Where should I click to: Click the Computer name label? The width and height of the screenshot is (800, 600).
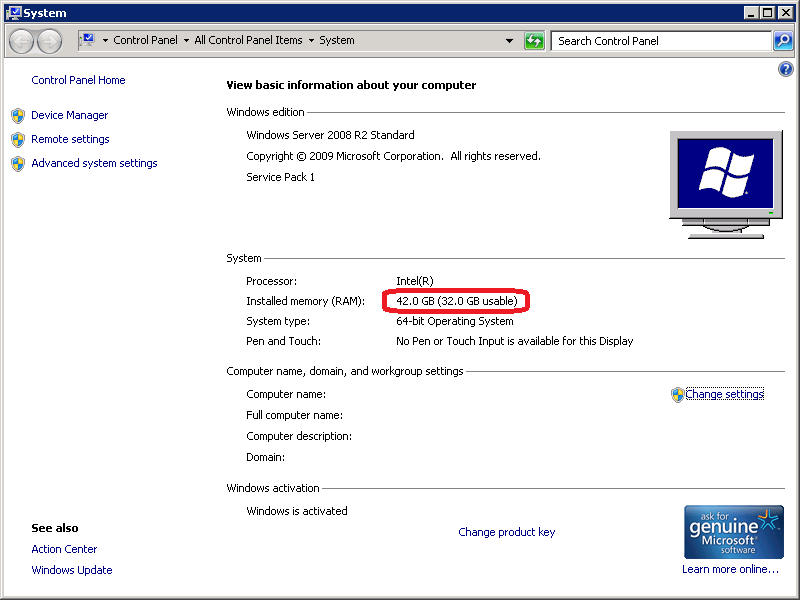pyautogui.click(x=286, y=394)
